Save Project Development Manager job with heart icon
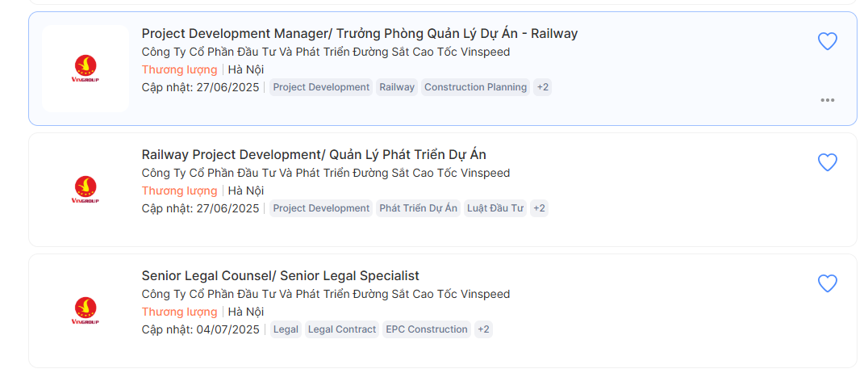This screenshot has height=373, width=868. [827, 41]
